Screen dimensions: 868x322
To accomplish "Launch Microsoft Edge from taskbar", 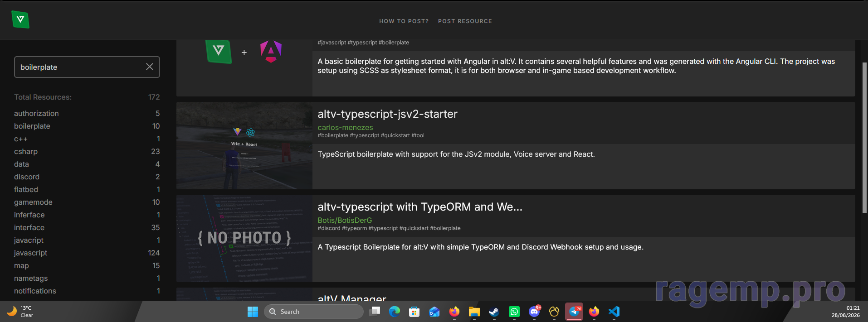I will [395, 312].
